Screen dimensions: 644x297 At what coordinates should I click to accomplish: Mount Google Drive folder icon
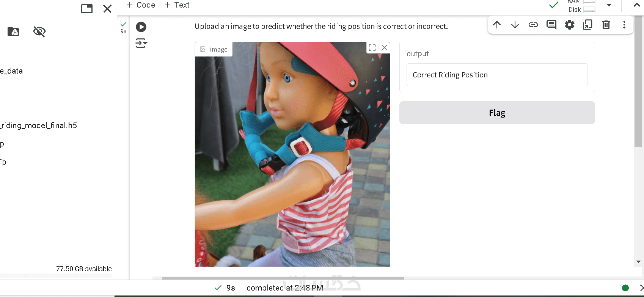13,31
